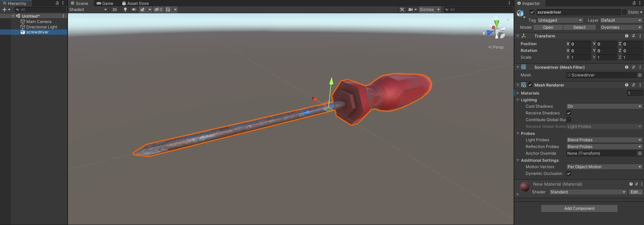The width and height of the screenshot is (644, 225).
Task: Open the Mesh Renderer component kebab menu
Action: pos(640,85)
